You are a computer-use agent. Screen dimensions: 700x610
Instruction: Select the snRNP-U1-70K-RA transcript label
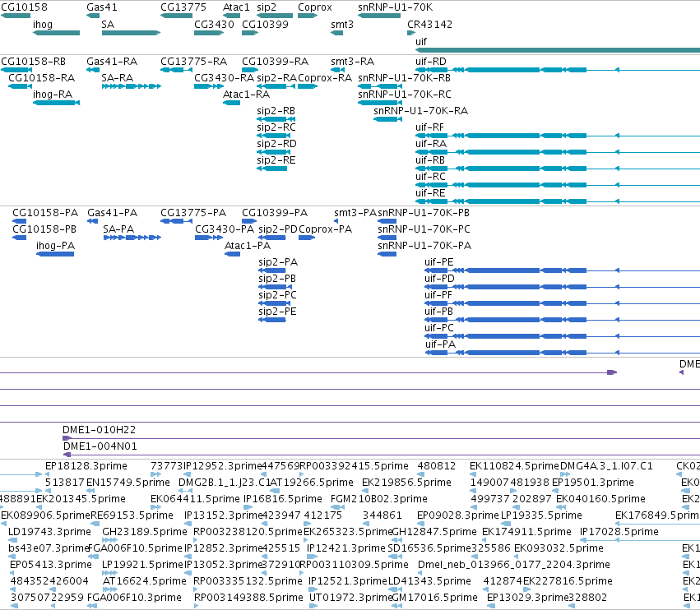pos(421,111)
